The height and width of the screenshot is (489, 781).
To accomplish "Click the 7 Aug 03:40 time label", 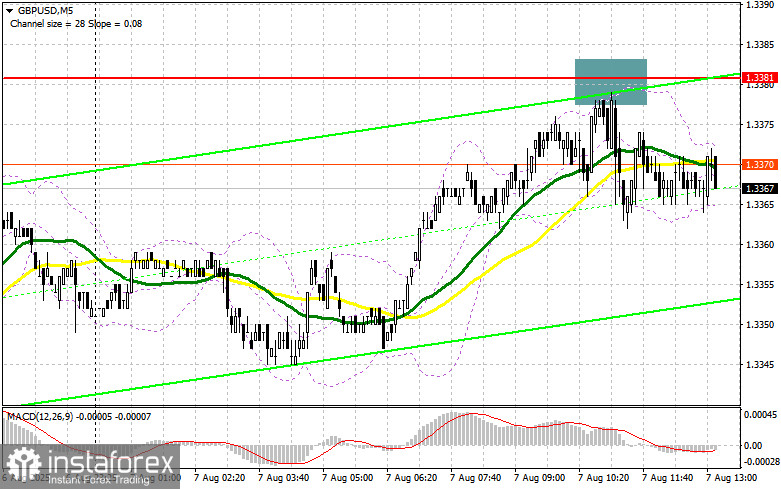I will (283, 478).
